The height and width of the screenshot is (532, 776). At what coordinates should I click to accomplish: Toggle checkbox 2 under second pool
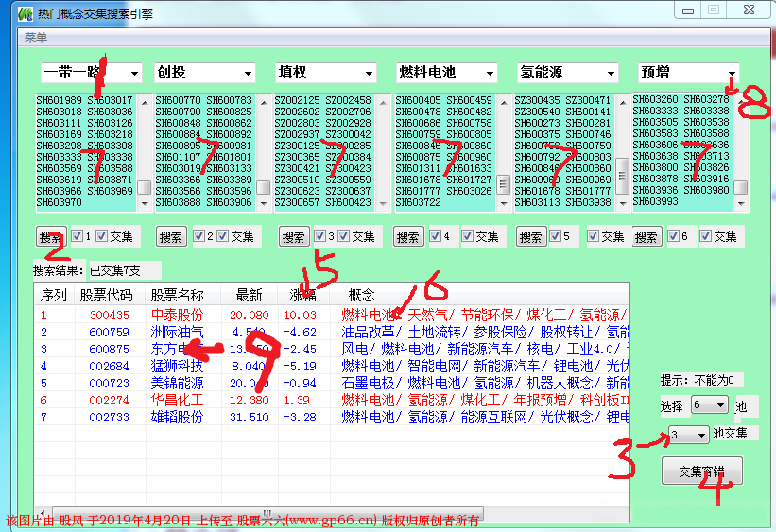(198, 236)
